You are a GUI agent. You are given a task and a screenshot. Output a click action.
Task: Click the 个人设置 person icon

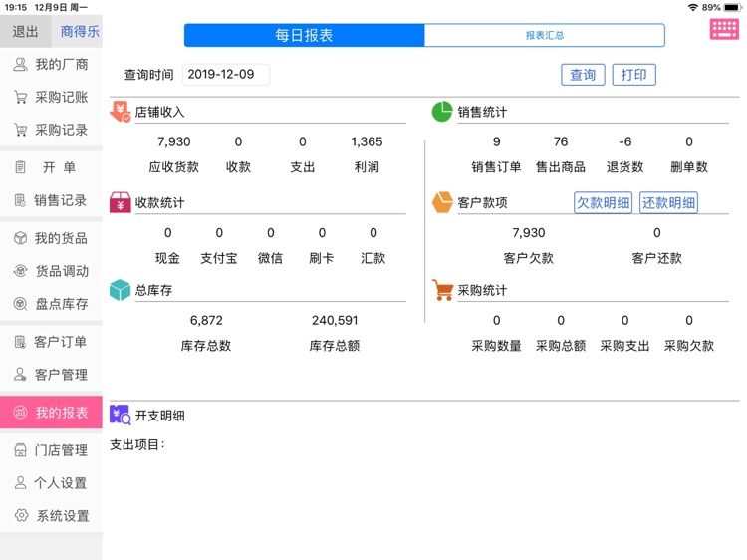click(20, 483)
